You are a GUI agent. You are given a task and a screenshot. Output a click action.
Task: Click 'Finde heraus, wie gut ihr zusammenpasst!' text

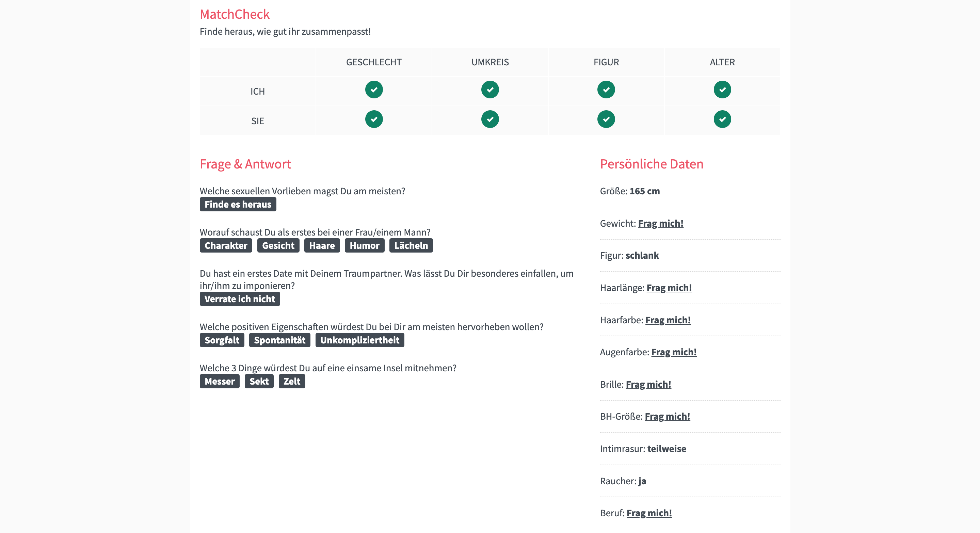285,31
